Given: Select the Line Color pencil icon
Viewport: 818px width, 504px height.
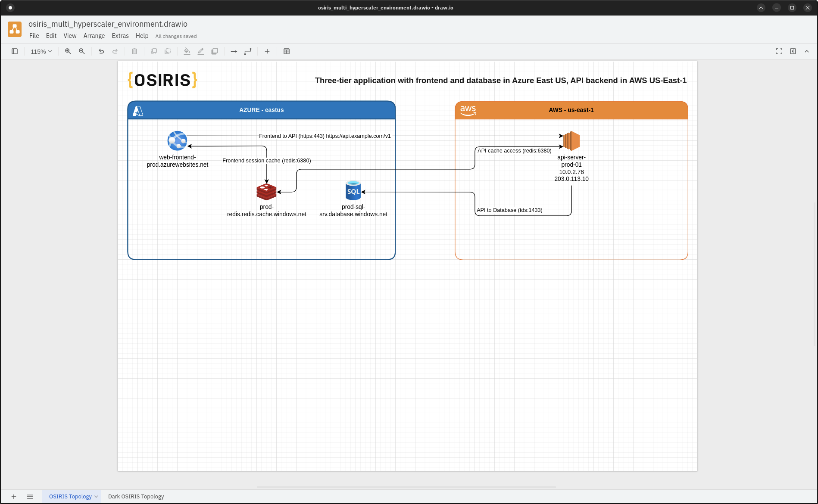Looking at the screenshot, I should point(201,51).
